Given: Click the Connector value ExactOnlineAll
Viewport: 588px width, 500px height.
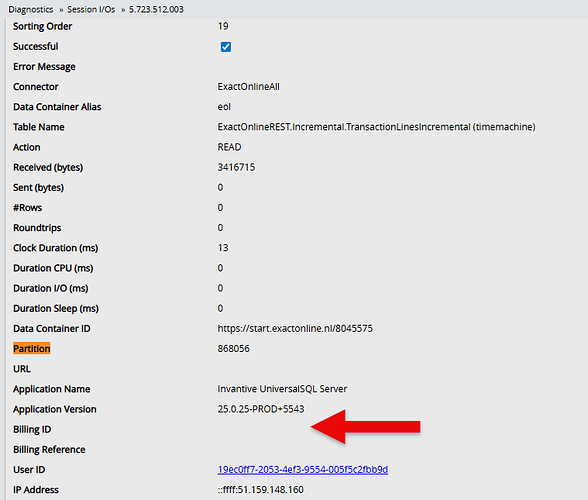Looking at the screenshot, I should pyautogui.click(x=249, y=87).
